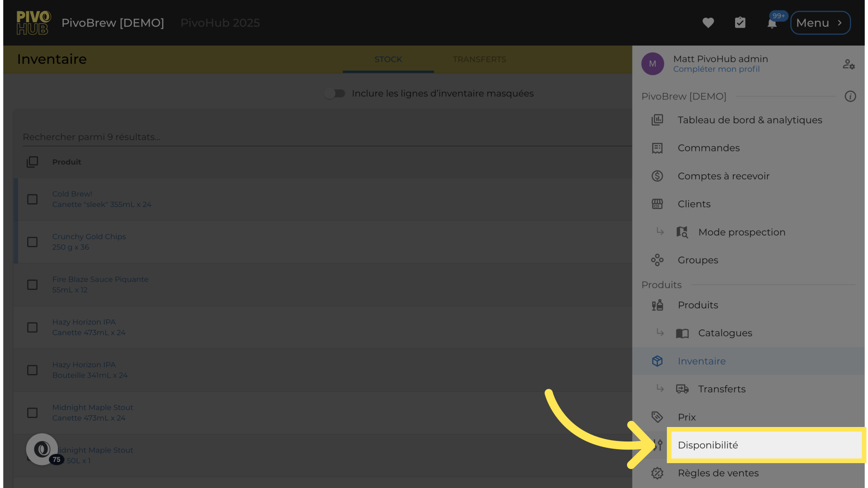The height and width of the screenshot is (488, 868).
Task: Click the user settings icon beside profile
Action: click(849, 64)
